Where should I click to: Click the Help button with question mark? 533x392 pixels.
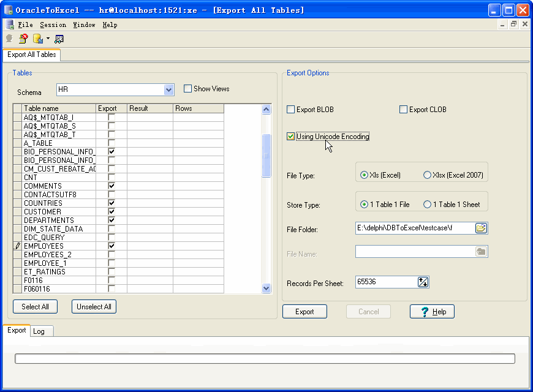coord(432,312)
